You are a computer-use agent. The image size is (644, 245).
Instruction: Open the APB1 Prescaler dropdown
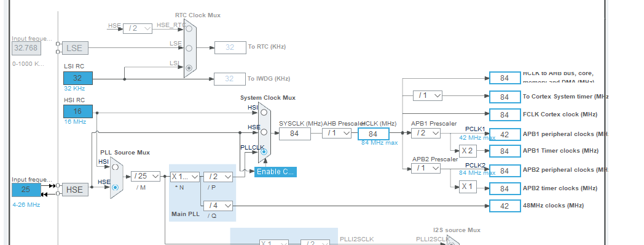tap(426, 133)
